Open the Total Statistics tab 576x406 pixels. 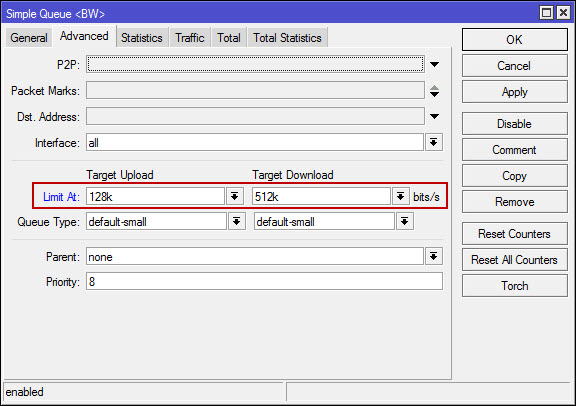(x=287, y=37)
